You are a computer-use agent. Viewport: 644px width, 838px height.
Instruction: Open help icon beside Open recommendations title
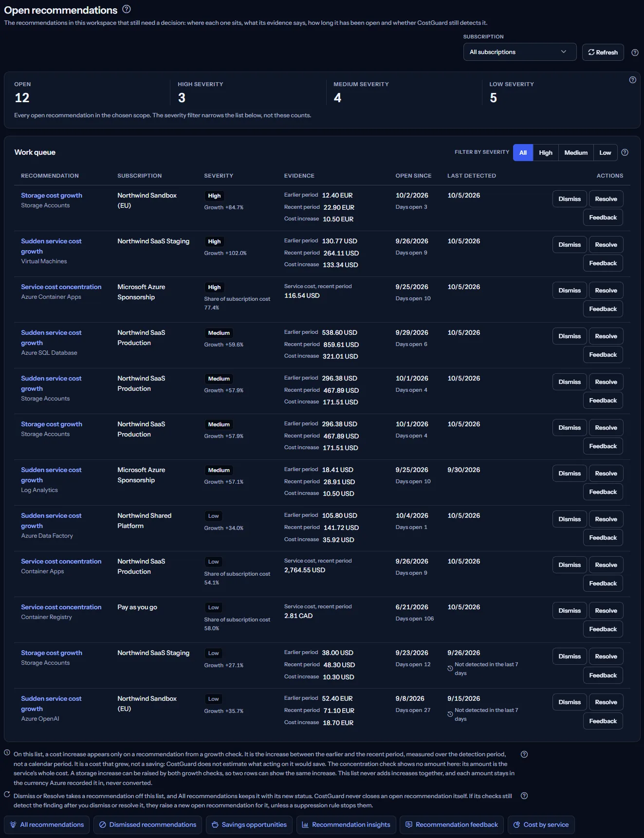tap(127, 9)
